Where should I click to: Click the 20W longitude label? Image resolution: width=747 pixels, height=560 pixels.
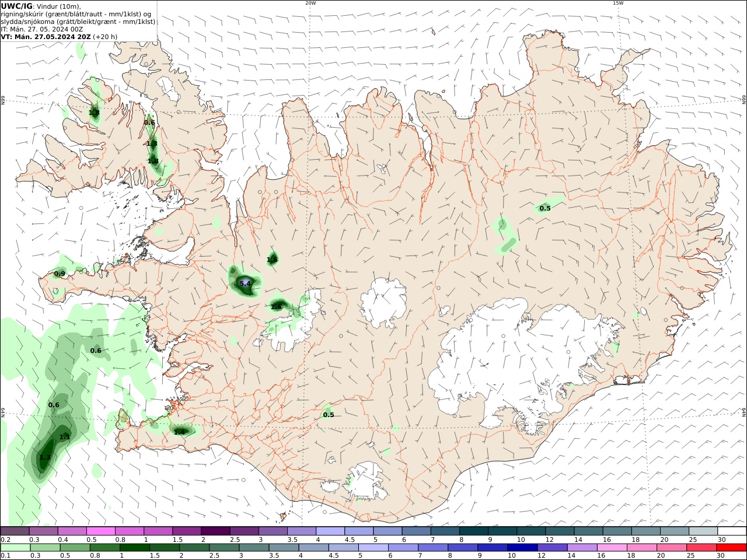[310, 3]
